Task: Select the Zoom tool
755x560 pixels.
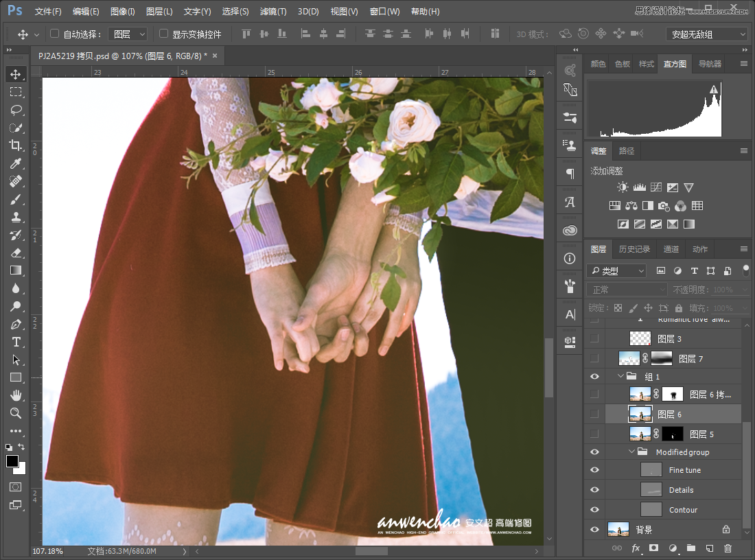Action: [15, 413]
